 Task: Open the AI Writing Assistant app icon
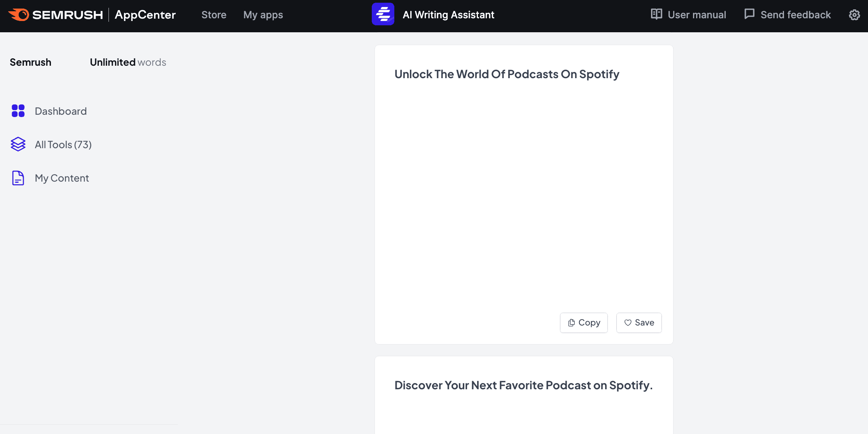pos(383,14)
